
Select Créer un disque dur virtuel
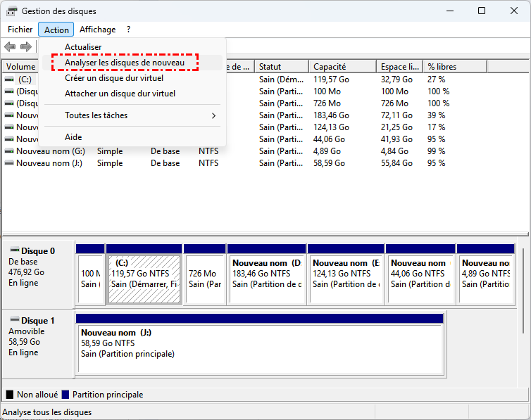coord(115,78)
